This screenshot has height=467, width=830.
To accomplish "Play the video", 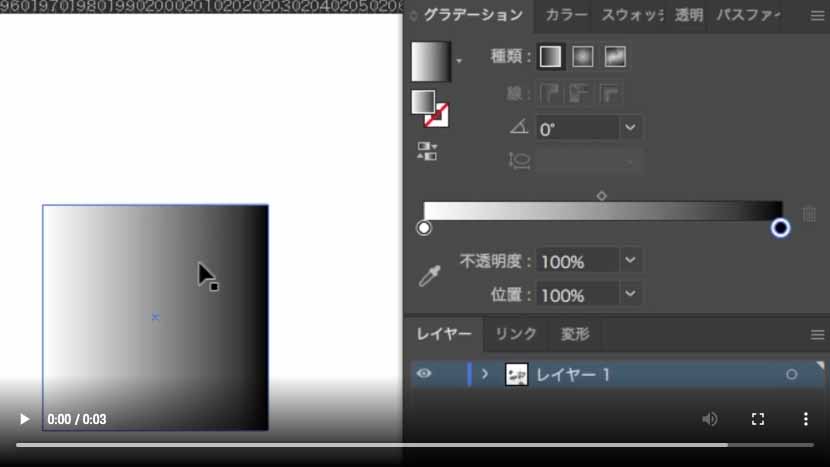I will (24, 419).
